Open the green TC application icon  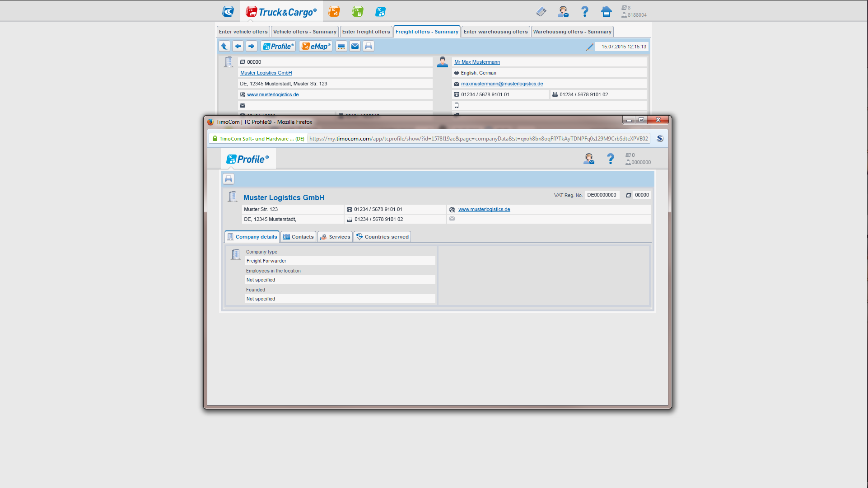pyautogui.click(x=358, y=12)
